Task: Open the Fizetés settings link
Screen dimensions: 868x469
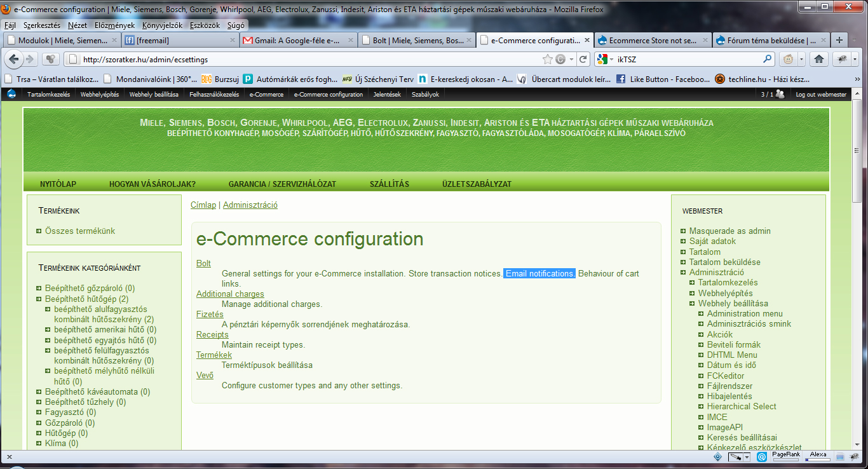Action: [210, 314]
